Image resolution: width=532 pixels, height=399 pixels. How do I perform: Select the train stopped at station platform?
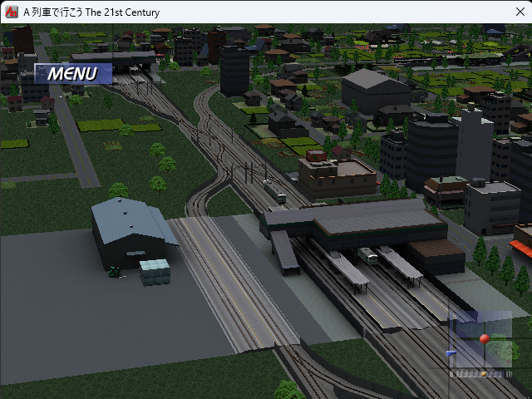[367, 254]
